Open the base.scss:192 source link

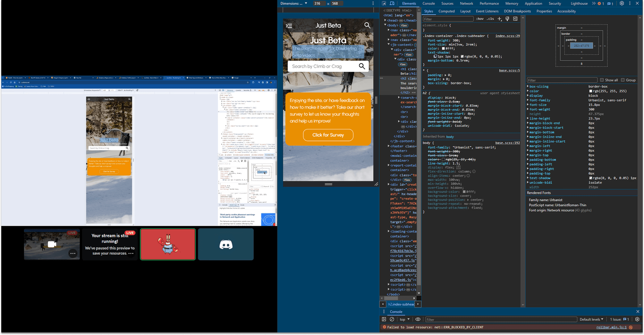(x=507, y=143)
